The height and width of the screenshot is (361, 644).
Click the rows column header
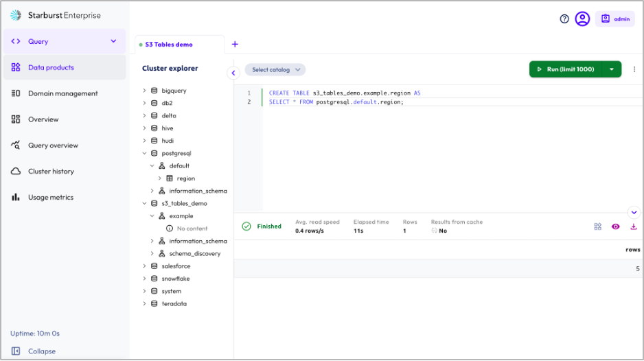click(632, 250)
